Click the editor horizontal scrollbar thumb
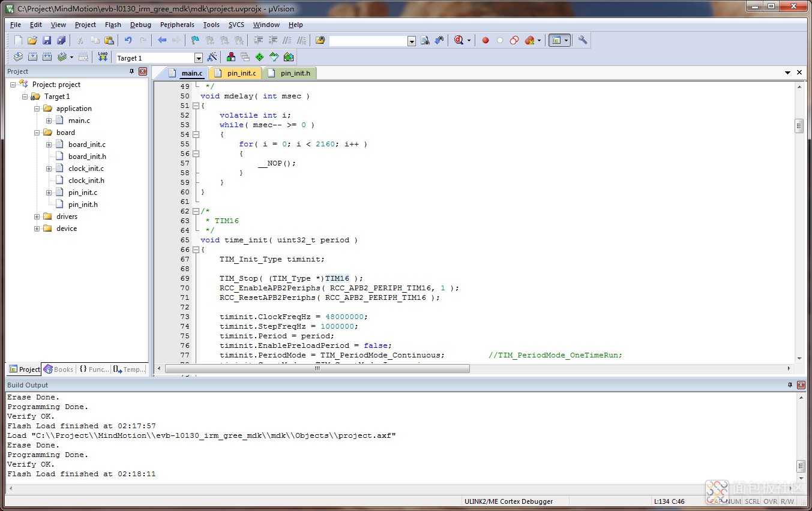Screen dimensions: 812x511 coord(317,368)
